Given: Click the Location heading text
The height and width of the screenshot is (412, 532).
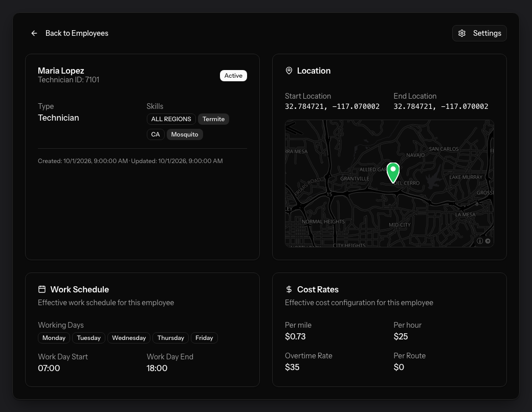Looking at the screenshot, I should tap(314, 71).
